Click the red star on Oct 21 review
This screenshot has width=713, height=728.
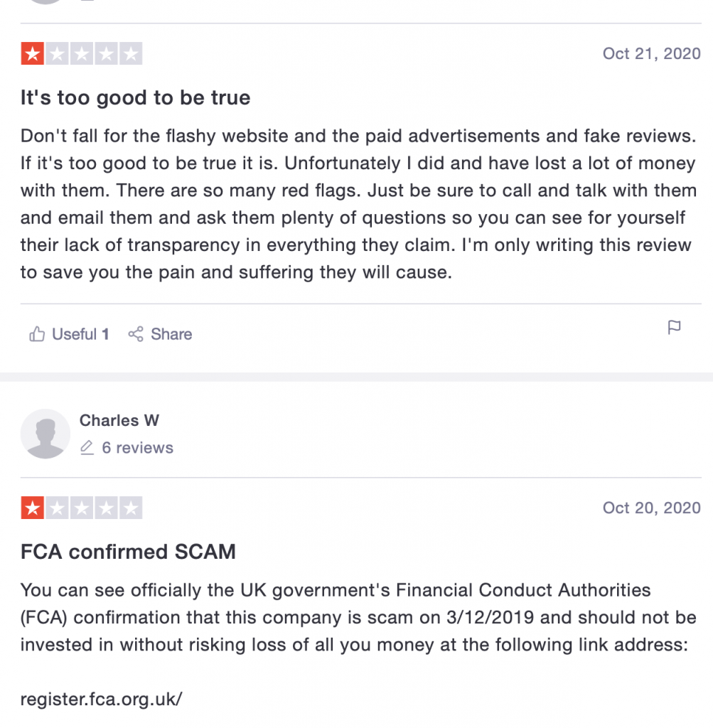33,54
